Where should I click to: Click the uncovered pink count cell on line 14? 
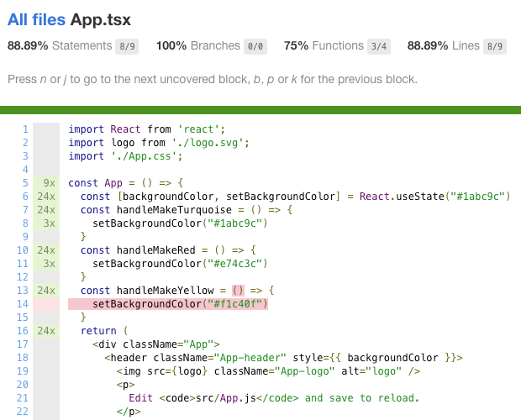46,304
